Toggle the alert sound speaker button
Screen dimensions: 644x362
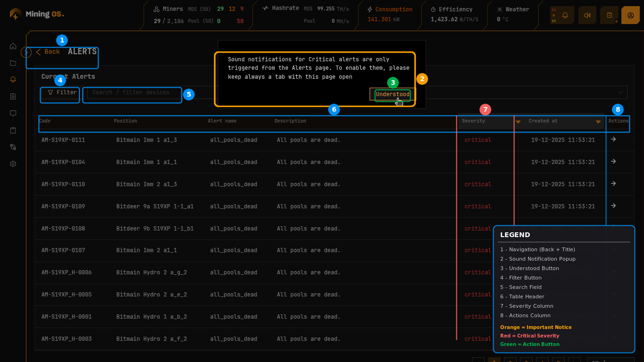[587, 15]
